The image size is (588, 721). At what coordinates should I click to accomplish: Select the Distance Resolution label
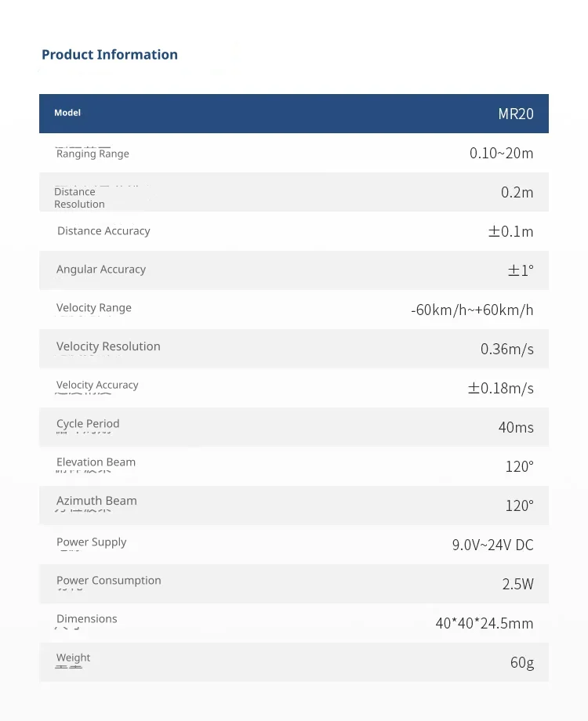[x=79, y=197]
